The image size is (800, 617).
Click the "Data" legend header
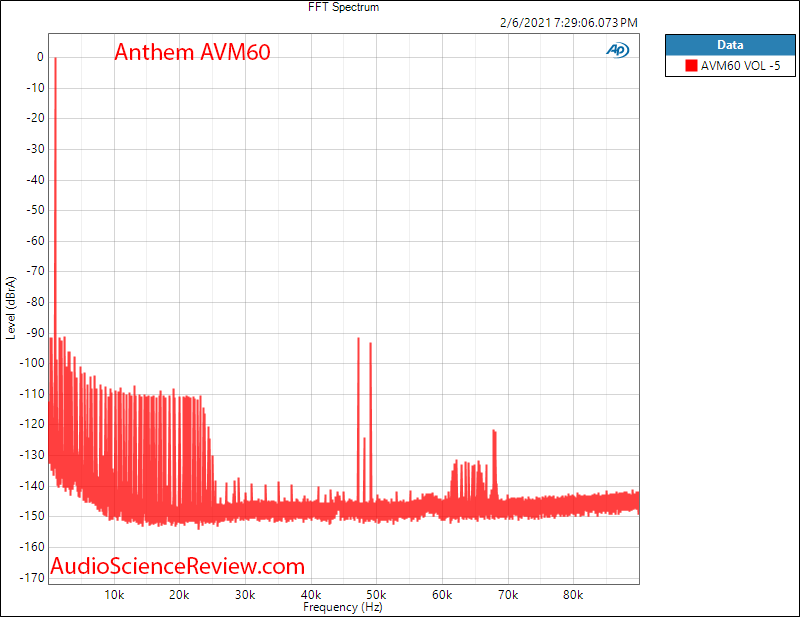(730, 45)
